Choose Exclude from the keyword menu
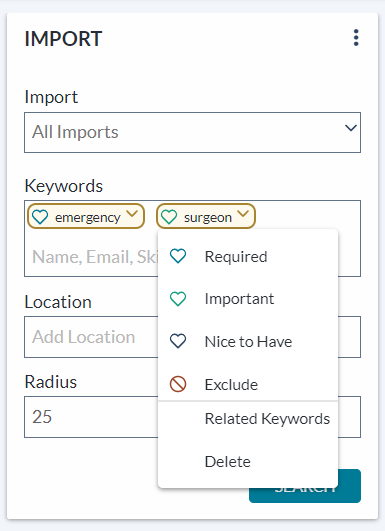 pyautogui.click(x=248, y=384)
